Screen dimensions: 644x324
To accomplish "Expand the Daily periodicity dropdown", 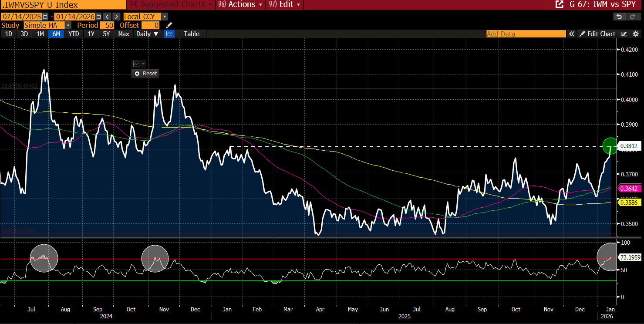I will (x=147, y=34).
